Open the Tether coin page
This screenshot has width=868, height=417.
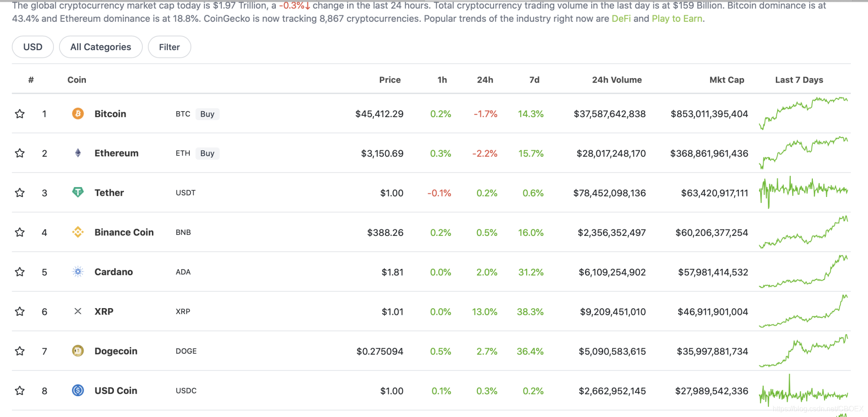(x=109, y=193)
